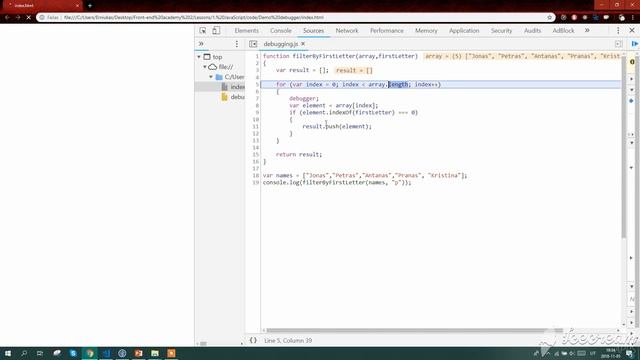This screenshot has width=640, height=360.
Task: Select the Sources tab
Action: pyautogui.click(x=313, y=31)
